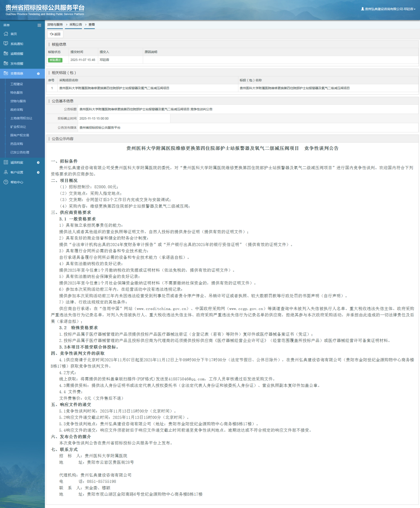Click the 帐户设置 person icon
The width and height of the screenshot is (420, 508).
(6, 172)
